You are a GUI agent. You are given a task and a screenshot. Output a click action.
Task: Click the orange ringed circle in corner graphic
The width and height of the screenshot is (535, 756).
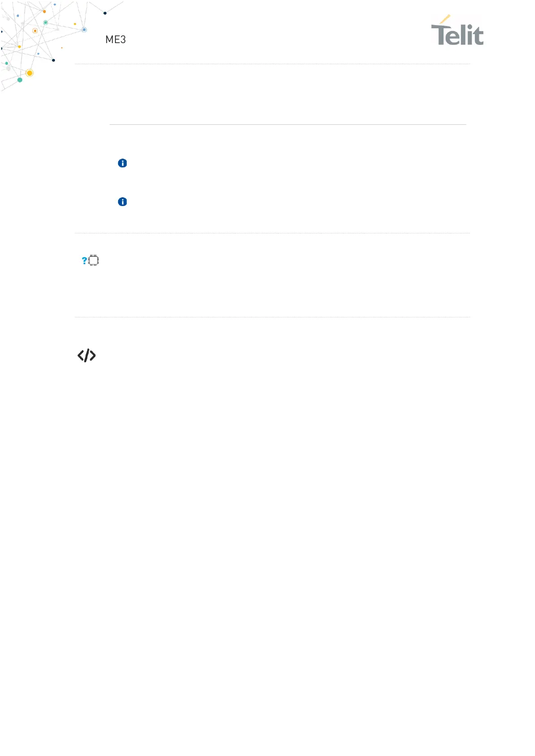point(35,31)
